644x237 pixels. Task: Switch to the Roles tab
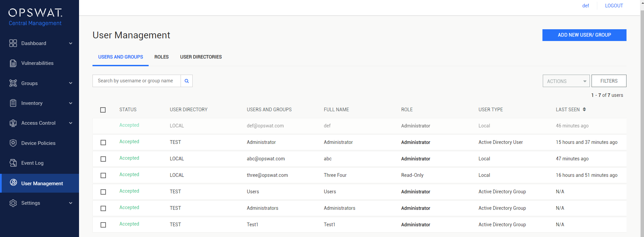(x=161, y=57)
